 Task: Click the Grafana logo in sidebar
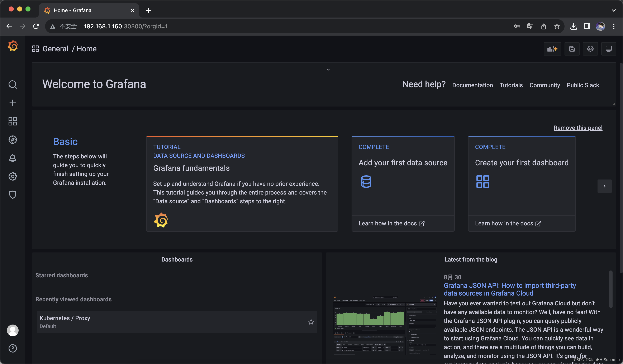(x=13, y=46)
